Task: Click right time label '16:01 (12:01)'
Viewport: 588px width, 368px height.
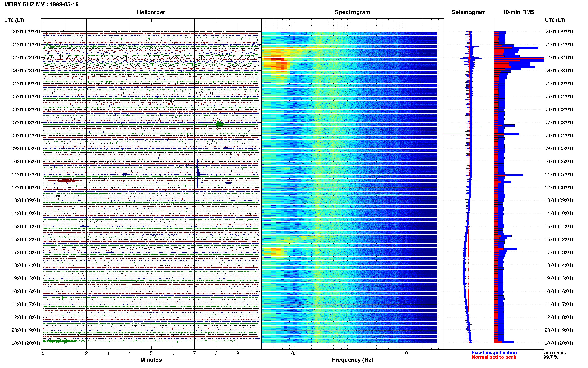Action: click(559, 239)
